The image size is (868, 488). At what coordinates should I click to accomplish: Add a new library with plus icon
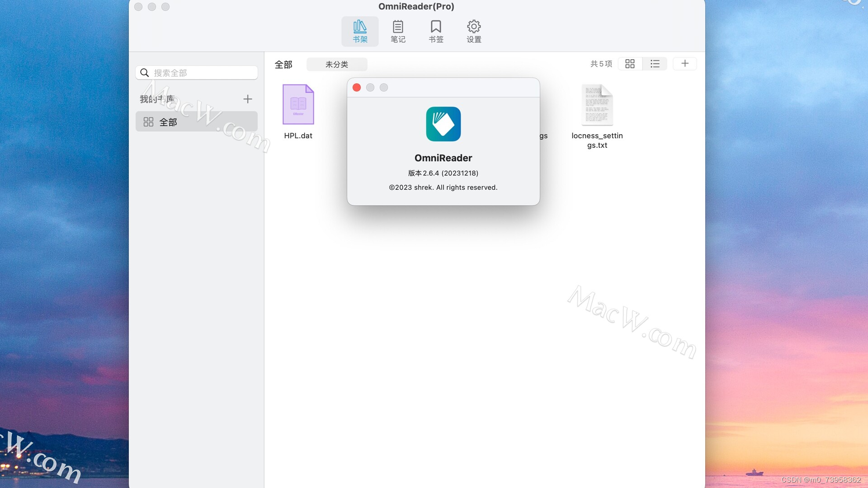click(247, 99)
